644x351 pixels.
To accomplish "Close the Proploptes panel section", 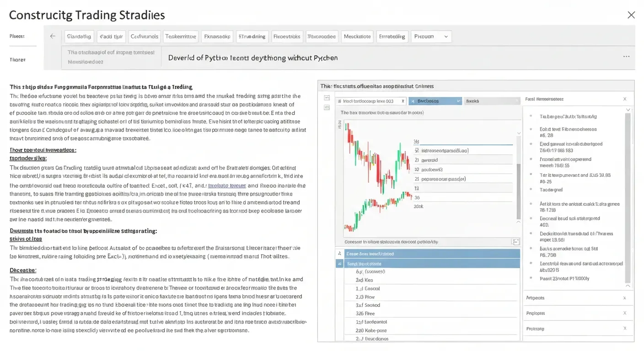I will (x=625, y=314).
